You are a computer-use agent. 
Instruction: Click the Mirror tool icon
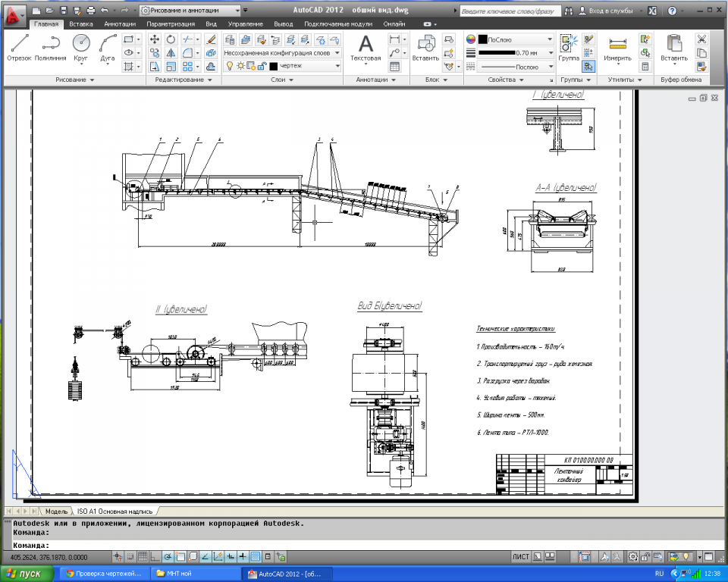(171, 53)
